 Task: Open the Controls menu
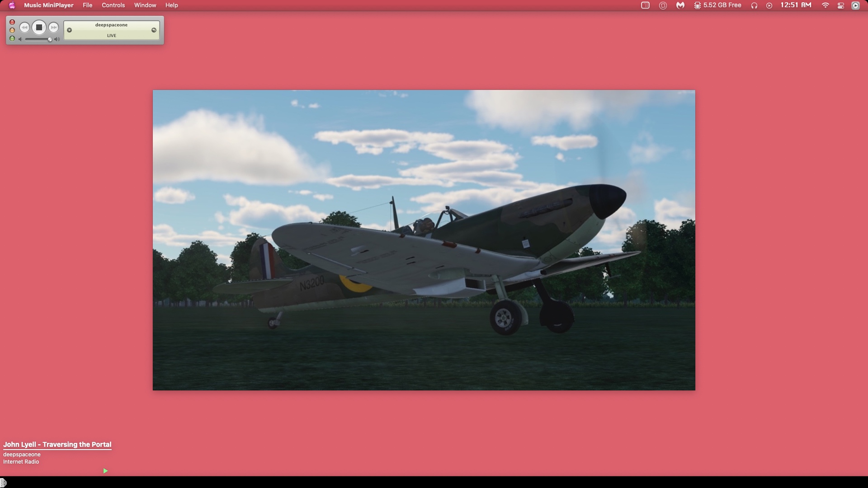113,5
